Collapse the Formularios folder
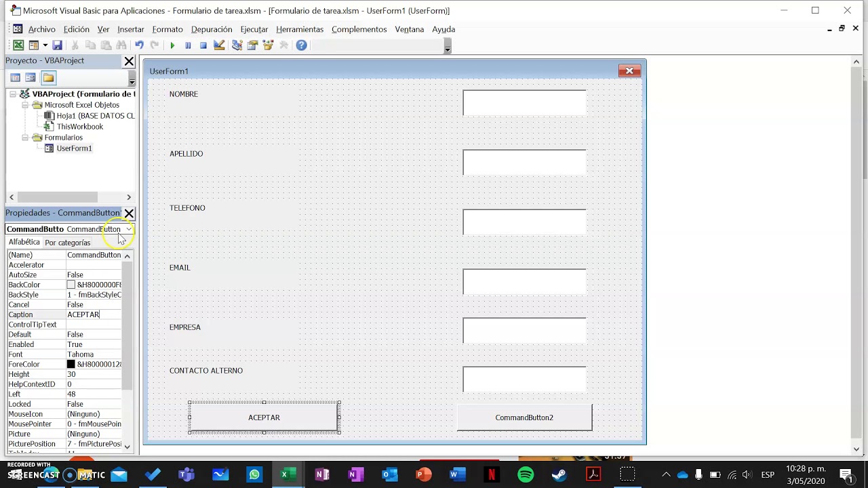Viewport: 868px width, 488px height. 25,138
